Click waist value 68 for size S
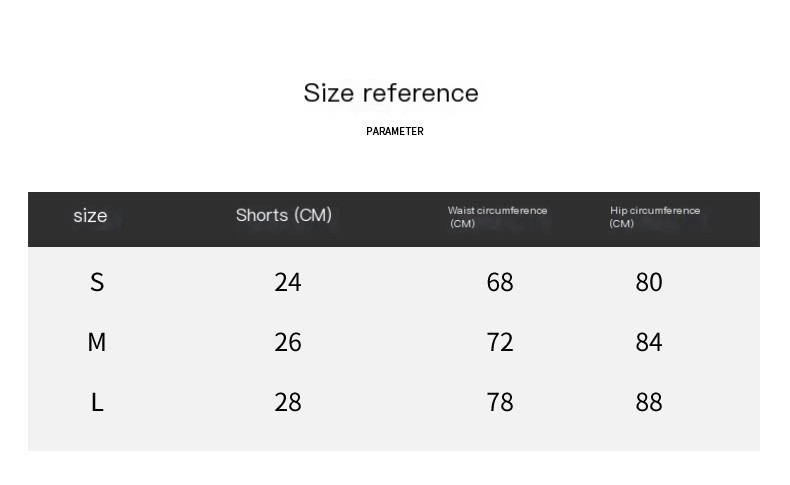This screenshot has width=790, height=485. 500,282
